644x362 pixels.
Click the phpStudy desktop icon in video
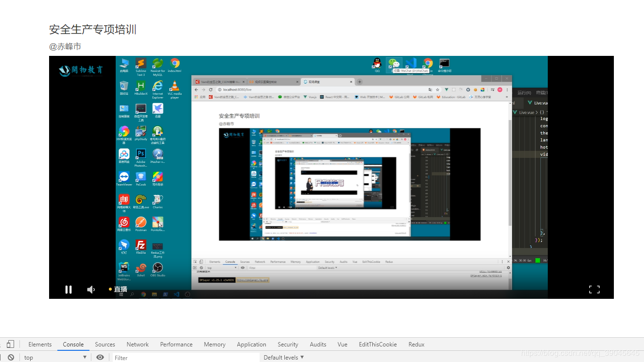coord(141,133)
